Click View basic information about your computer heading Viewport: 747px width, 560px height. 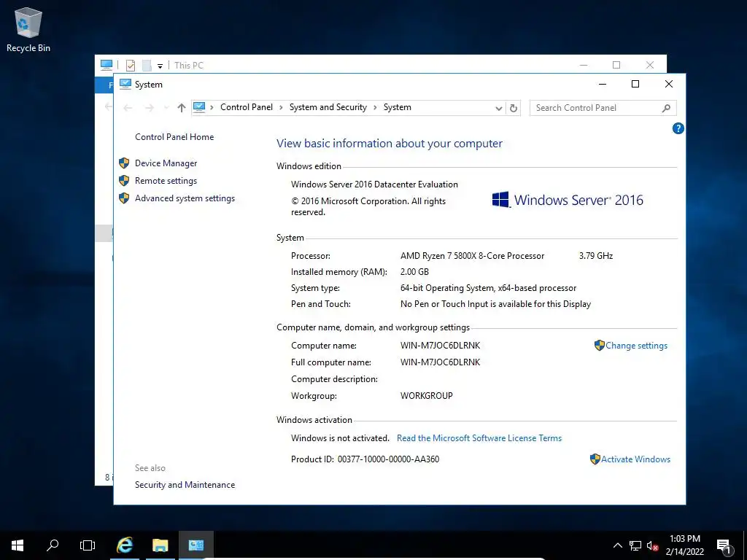pyautogui.click(x=390, y=144)
